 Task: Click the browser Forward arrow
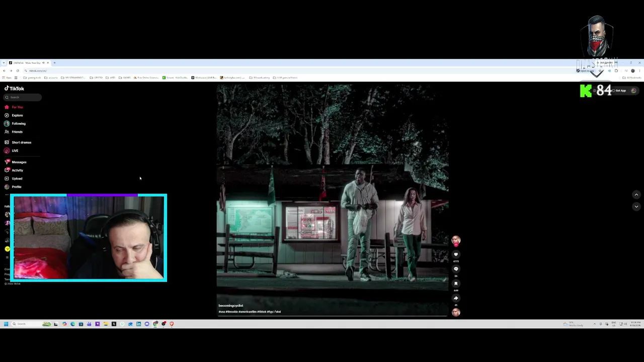pyautogui.click(x=11, y=71)
